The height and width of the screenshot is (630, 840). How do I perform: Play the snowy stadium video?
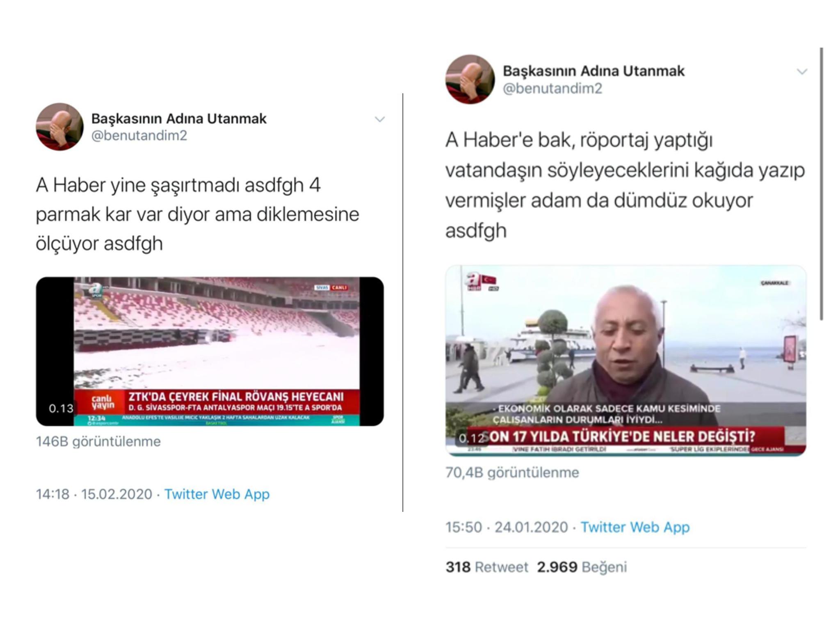pos(210,352)
